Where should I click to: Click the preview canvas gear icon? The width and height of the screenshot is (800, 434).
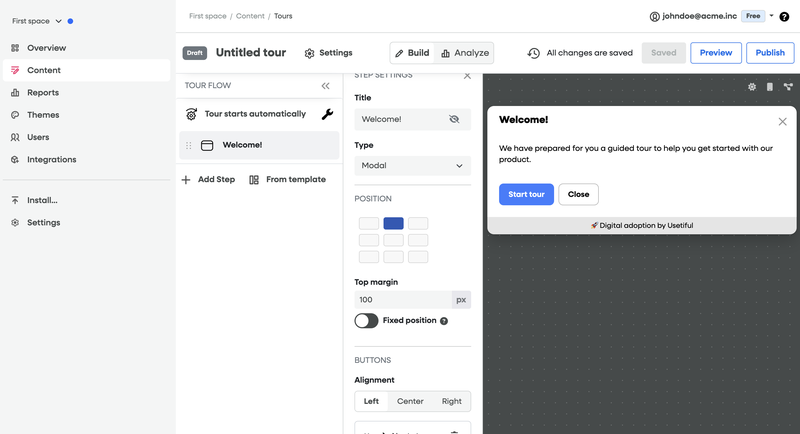tap(752, 87)
